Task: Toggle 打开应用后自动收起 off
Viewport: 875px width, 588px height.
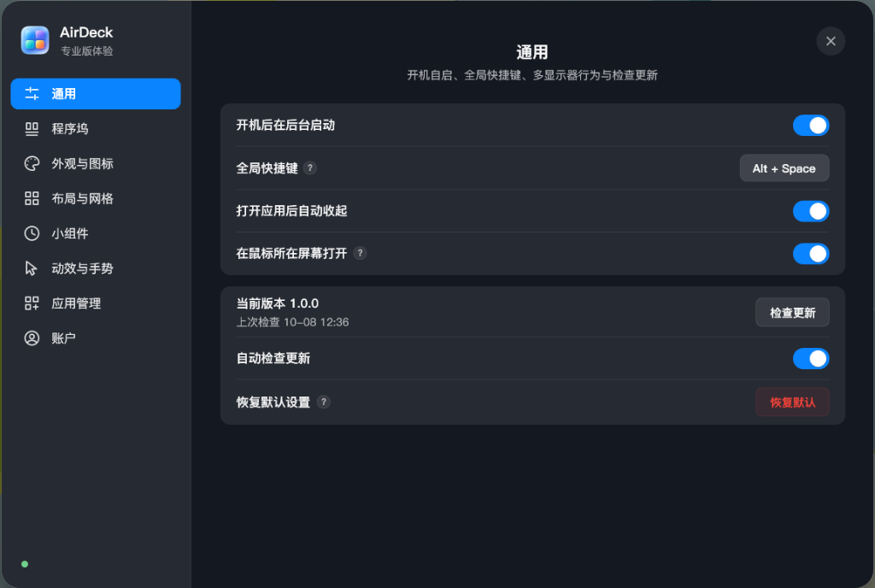Action: (x=811, y=211)
